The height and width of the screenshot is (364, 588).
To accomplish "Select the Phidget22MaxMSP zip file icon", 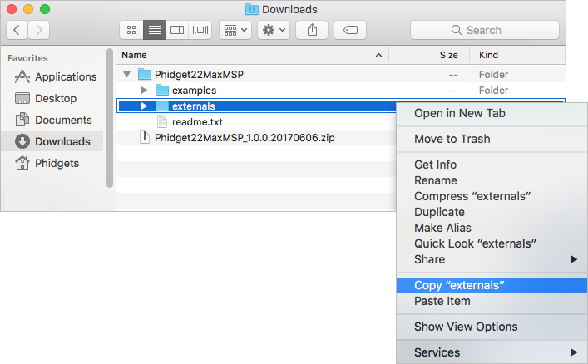I will click(145, 137).
